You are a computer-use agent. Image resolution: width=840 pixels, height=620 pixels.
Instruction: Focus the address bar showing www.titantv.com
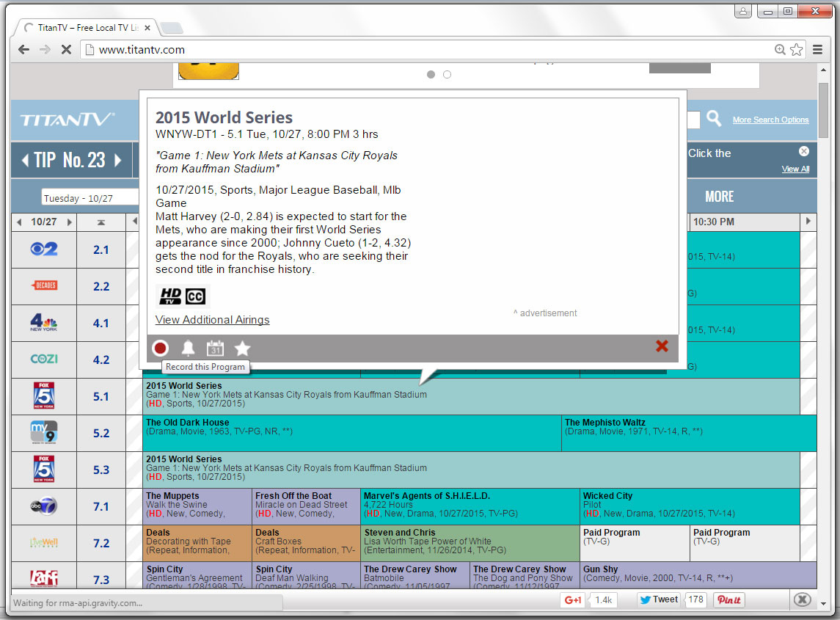coord(428,50)
